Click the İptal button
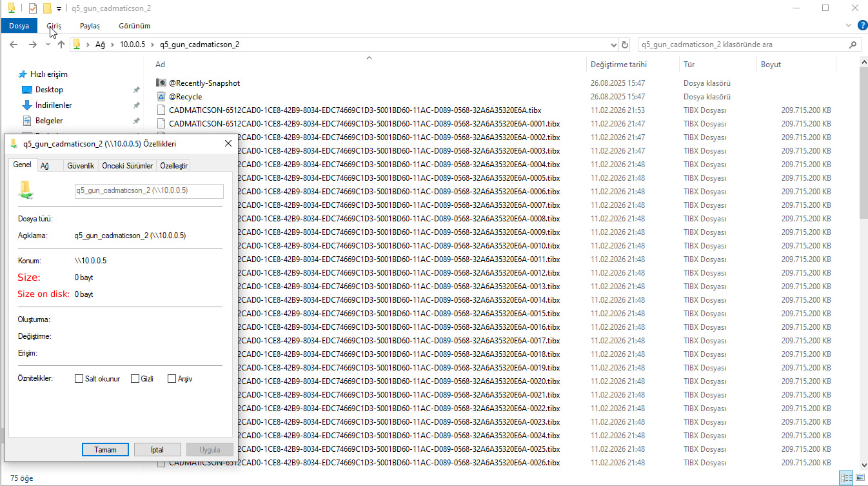The image size is (868, 486). point(157,450)
